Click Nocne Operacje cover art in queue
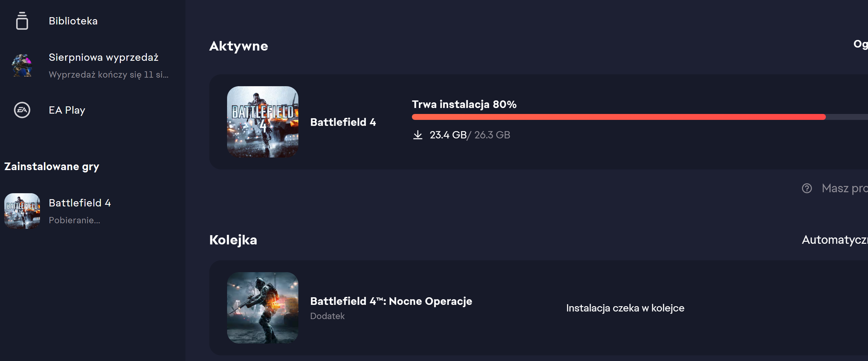The width and height of the screenshot is (868, 361). point(262,307)
